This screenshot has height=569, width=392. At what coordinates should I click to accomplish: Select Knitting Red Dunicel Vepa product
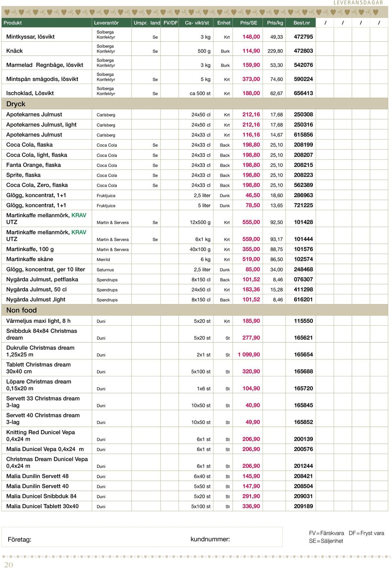41,436
